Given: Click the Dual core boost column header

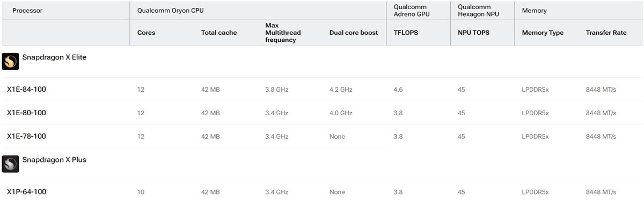Looking at the screenshot, I should pos(354,33).
